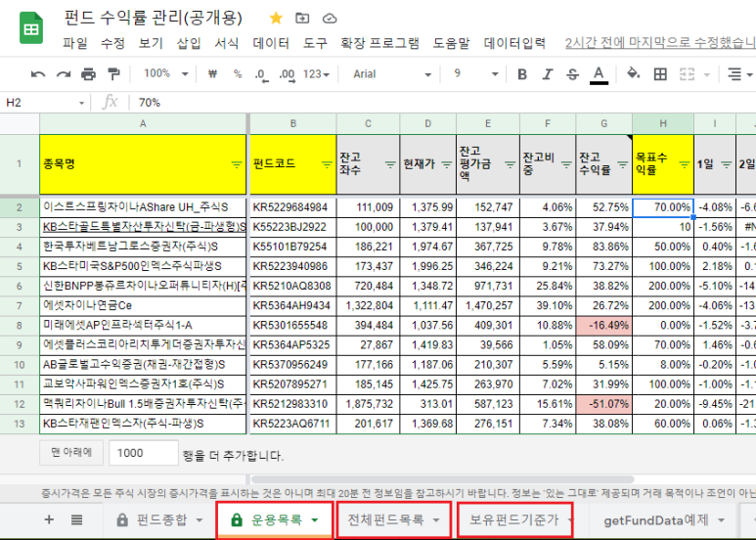Open the 데이터입력 custom menu
This screenshot has width=756, height=540.
coord(514,43)
